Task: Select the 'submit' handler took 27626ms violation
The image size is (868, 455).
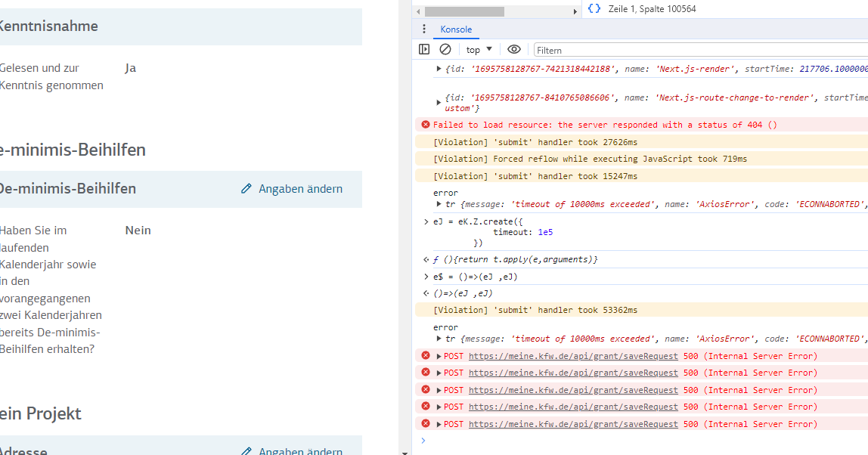Action: coord(535,142)
